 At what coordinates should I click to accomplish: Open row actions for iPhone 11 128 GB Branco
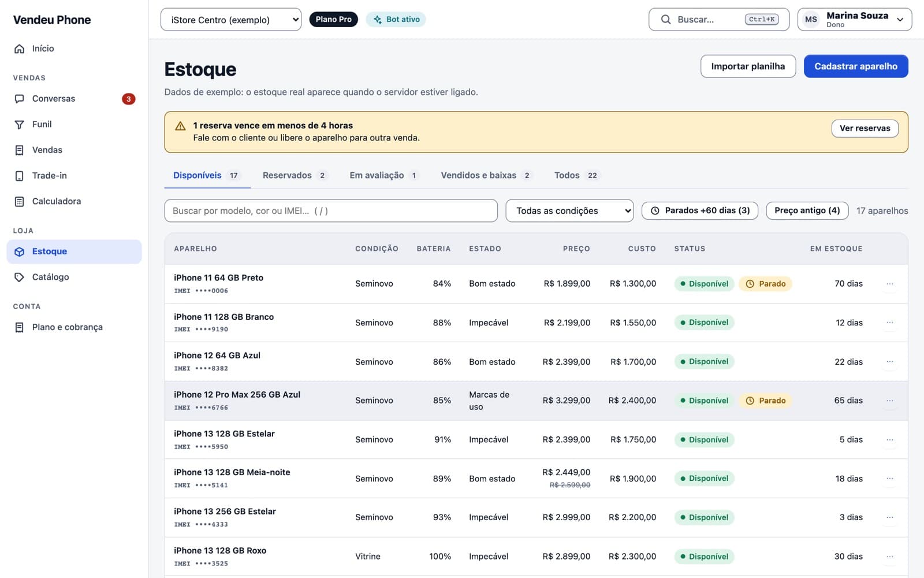890,323
